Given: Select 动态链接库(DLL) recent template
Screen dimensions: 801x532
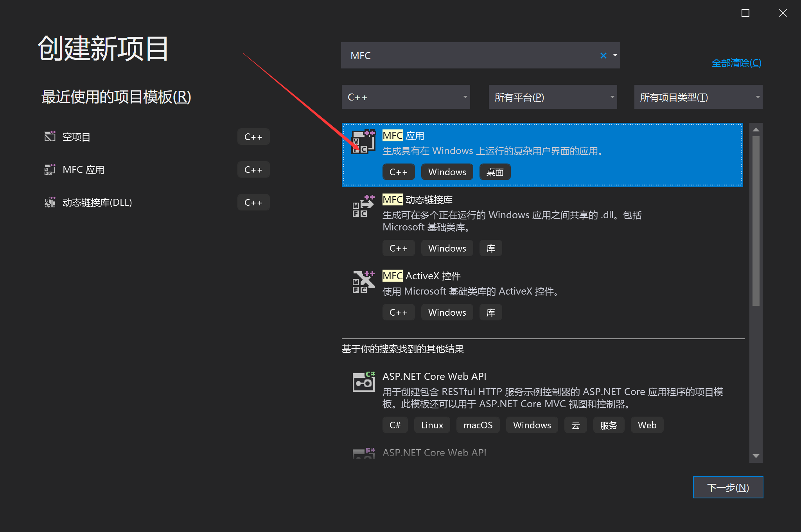Looking at the screenshot, I should click(156, 202).
